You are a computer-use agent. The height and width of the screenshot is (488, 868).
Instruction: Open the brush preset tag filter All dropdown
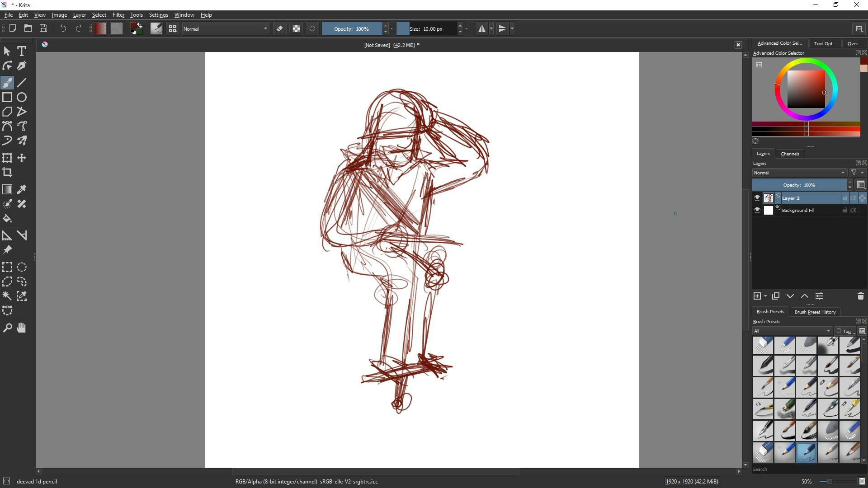click(792, 331)
